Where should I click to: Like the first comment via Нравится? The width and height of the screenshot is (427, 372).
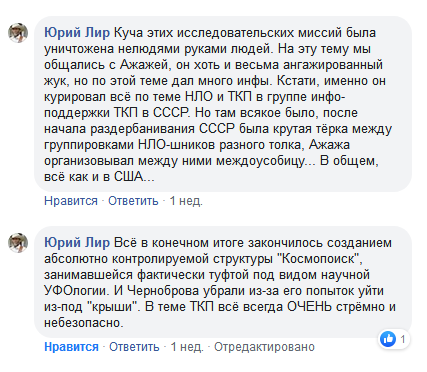click(x=71, y=201)
